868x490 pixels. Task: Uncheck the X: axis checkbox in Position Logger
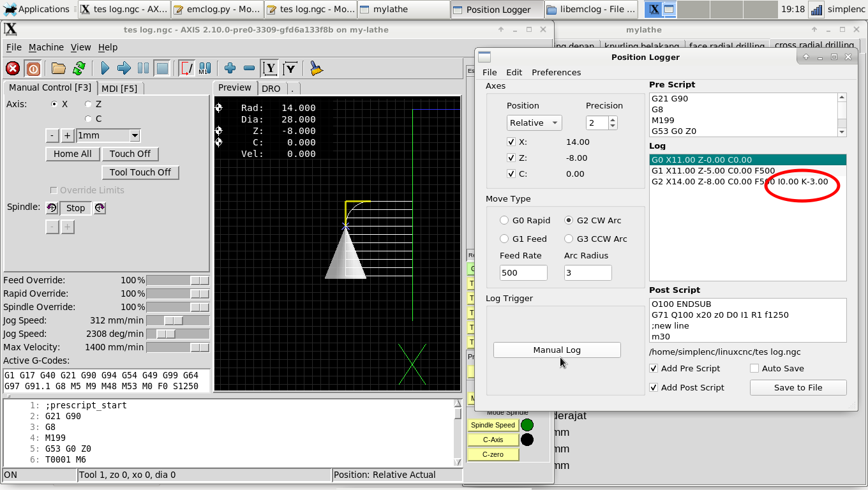coord(511,142)
